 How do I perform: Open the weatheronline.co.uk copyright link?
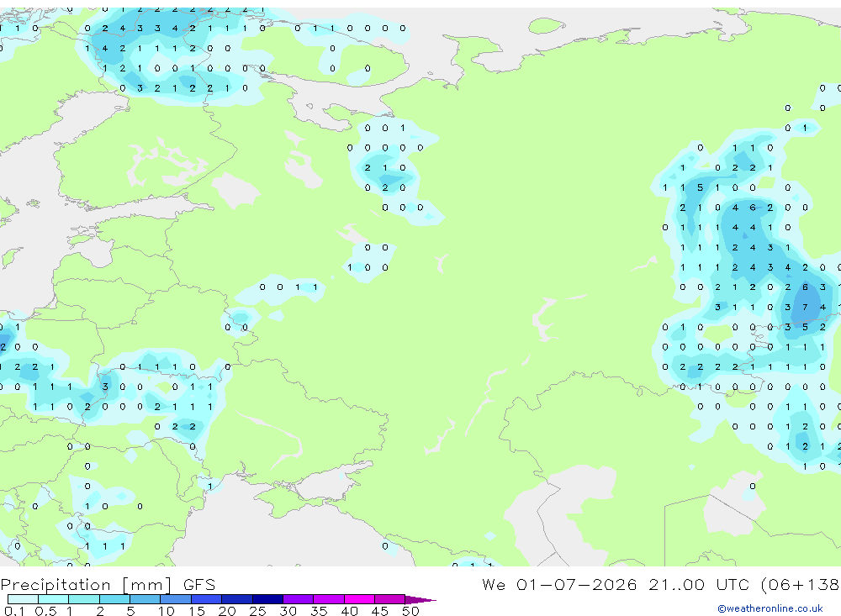point(770,608)
